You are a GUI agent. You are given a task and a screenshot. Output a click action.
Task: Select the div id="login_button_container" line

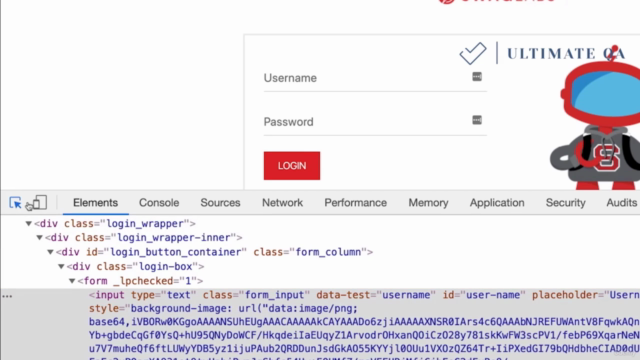coord(214,252)
